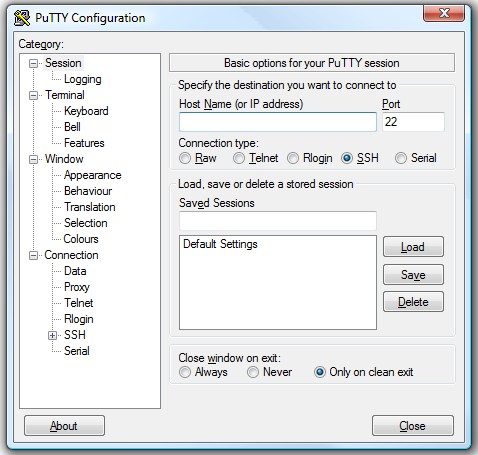478x455 pixels.
Task: Focus the Host Name input field
Action: click(x=278, y=122)
